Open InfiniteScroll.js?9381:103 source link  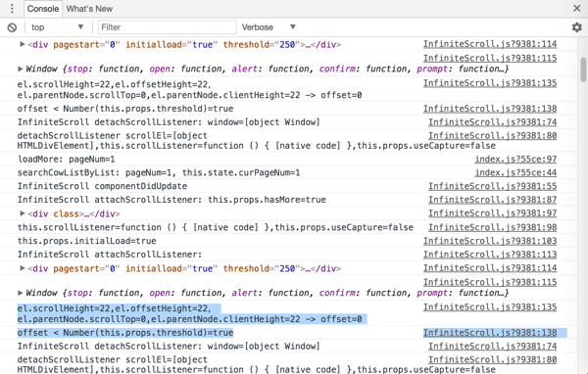point(490,241)
